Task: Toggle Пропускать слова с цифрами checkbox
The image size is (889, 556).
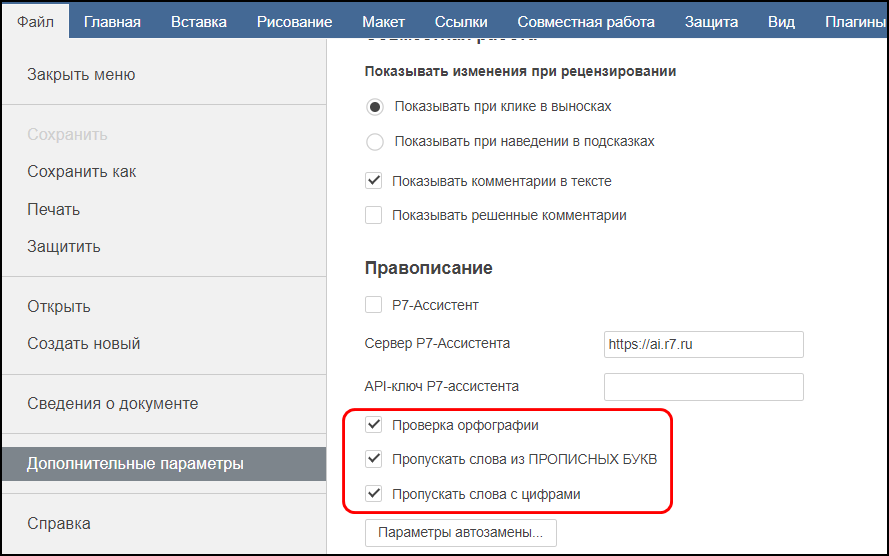Action: (373, 494)
